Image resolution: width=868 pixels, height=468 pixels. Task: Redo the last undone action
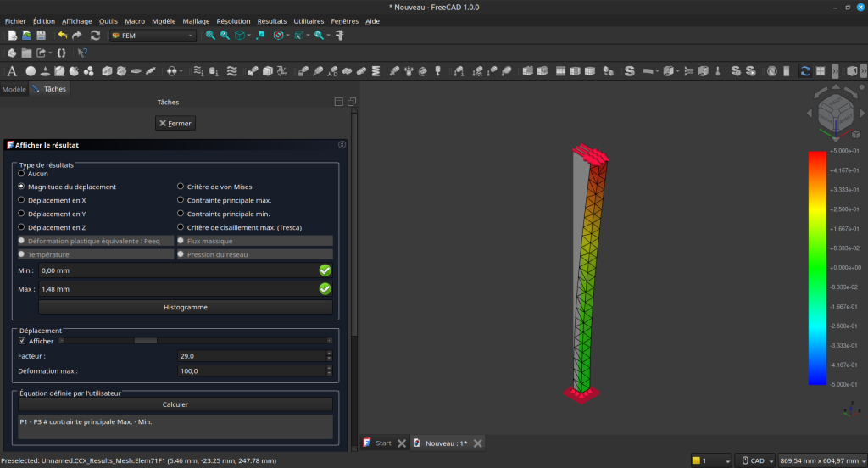(x=77, y=36)
